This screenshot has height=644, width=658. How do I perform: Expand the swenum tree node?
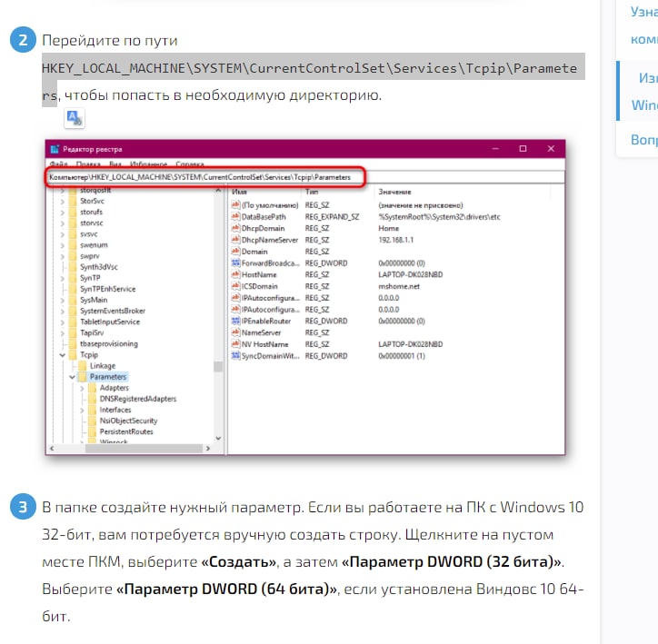pyautogui.click(x=62, y=245)
